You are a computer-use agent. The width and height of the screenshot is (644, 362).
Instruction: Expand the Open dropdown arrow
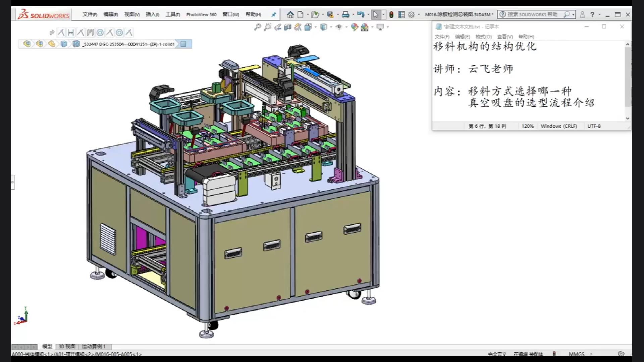pyautogui.click(x=323, y=14)
